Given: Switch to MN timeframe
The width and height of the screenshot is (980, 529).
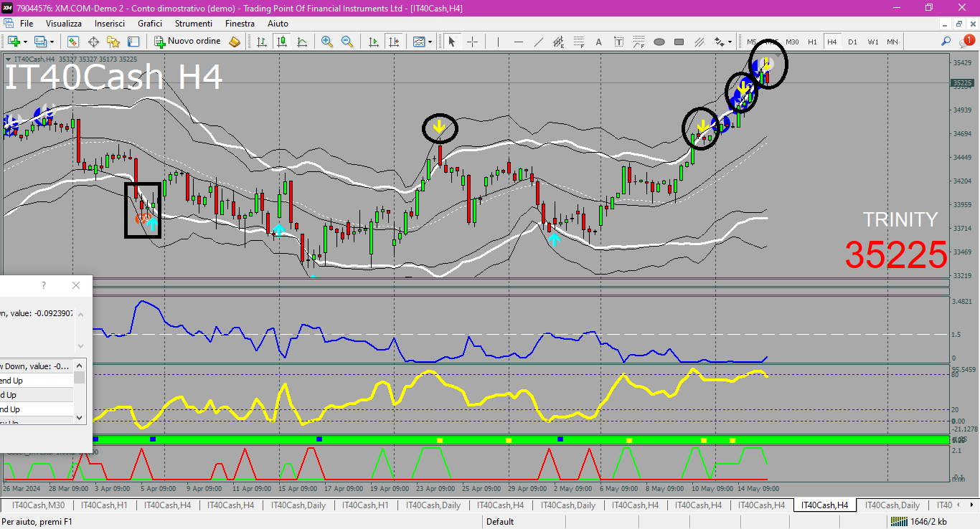Looking at the screenshot, I should tap(892, 42).
